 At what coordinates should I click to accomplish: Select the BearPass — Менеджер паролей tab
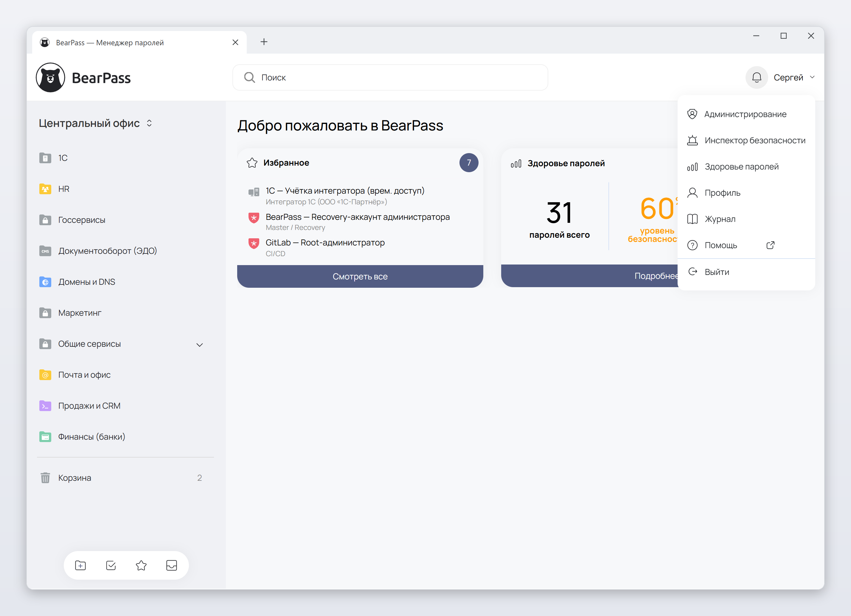(139, 42)
